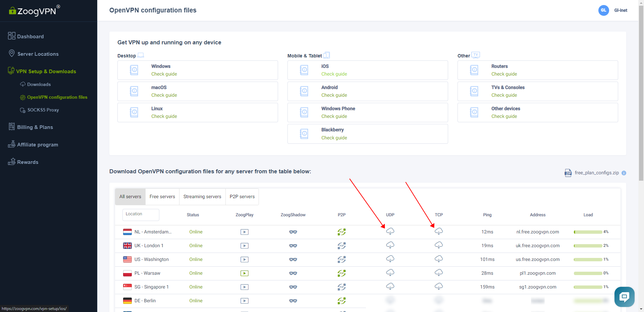Click the free_plan_configs.zip info icon

[x=624, y=173]
